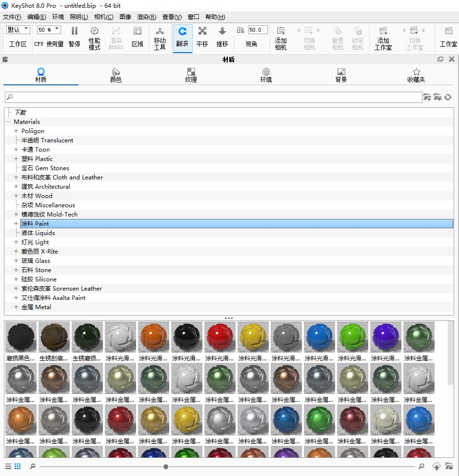The image size is (459, 476).
Task: Select the glossy red paint material thumbnail
Action: click(220, 337)
